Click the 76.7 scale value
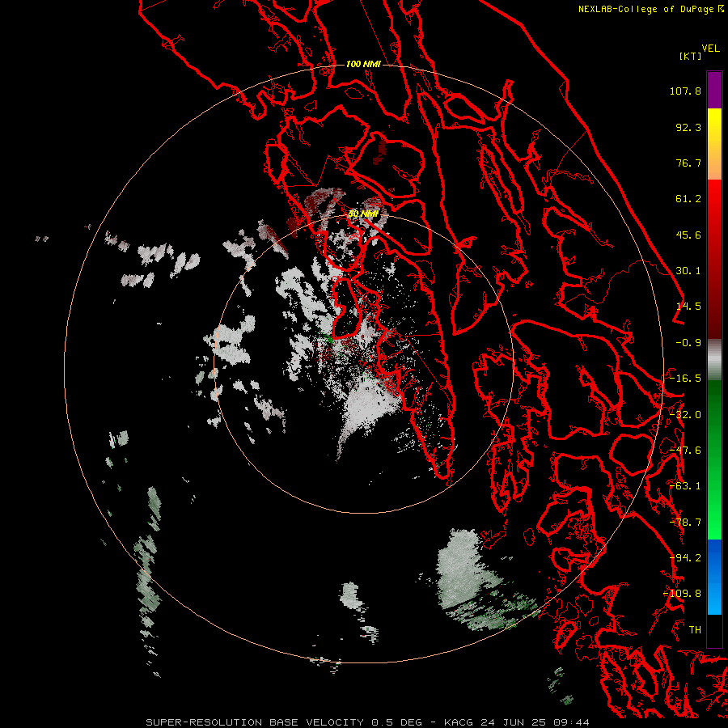Screen dimensions: 728x728 [688, 163]
